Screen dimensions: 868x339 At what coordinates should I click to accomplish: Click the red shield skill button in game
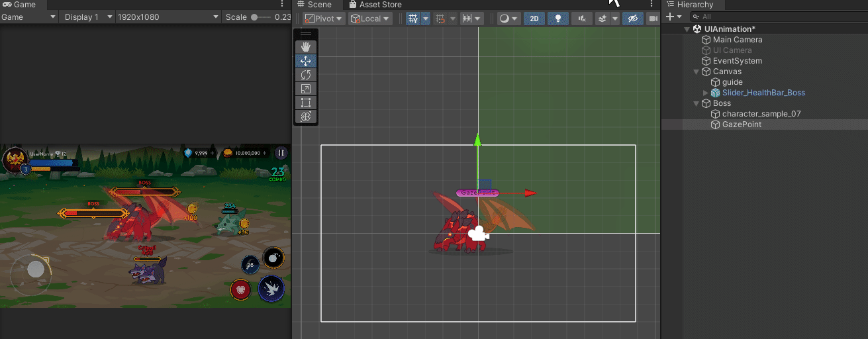pos(240,289)
